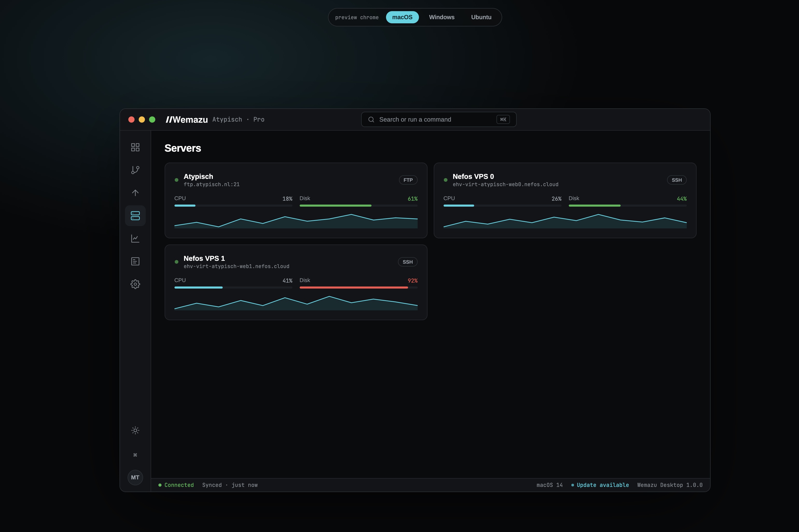Click the status dot on Nefos VPS 1
799x532 pixels.
click(177, 262)
